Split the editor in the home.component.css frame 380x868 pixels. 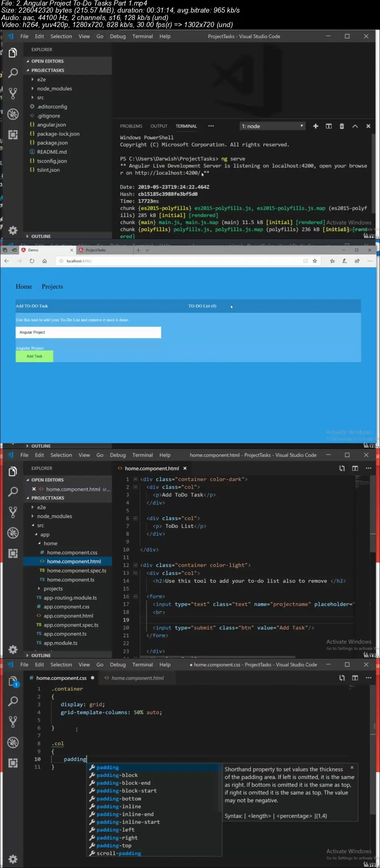pyautogui.click(x=355, y=678)
